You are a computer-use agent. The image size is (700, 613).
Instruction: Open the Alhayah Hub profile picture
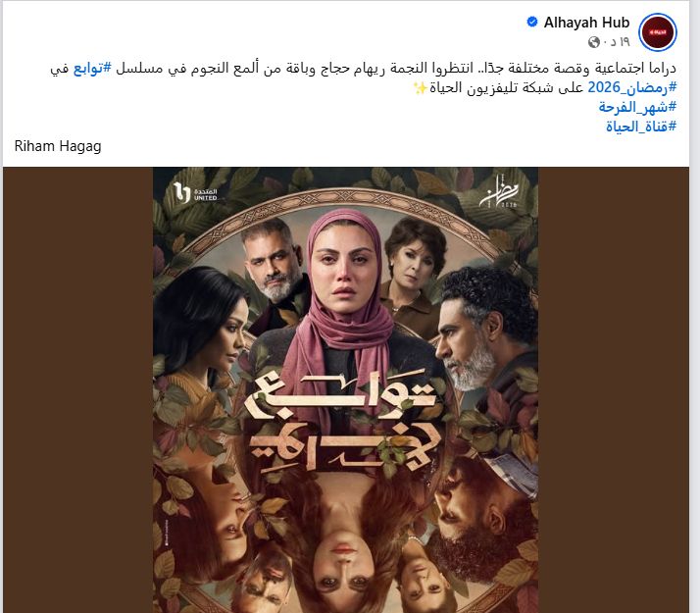tap(658, 32)
